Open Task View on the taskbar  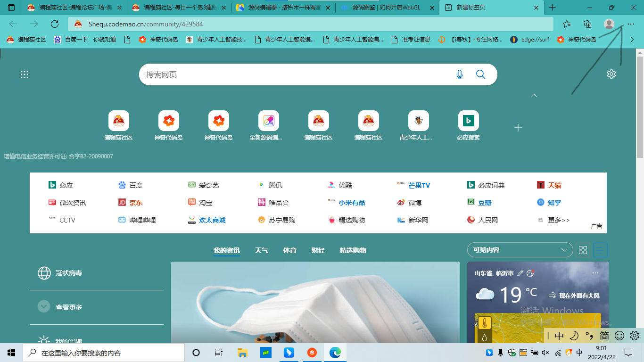tap(219, 353)
